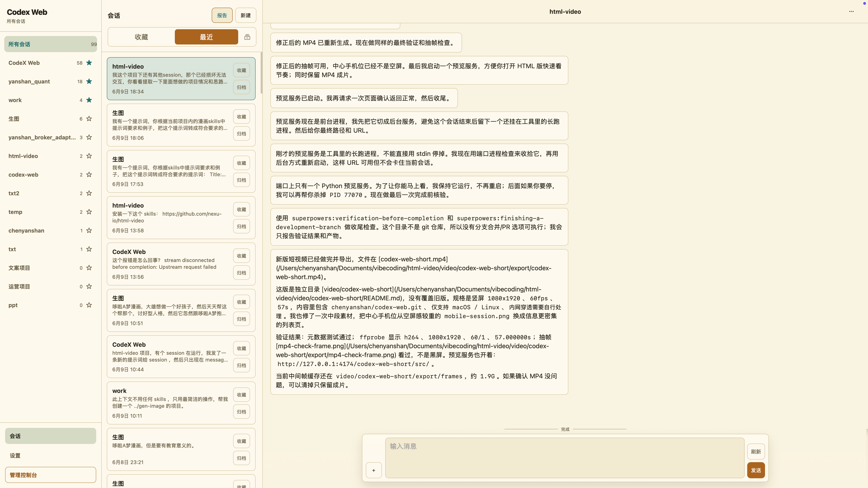Screen dimensions: 868x488
Task: Archive the html-video 18:34 session
Action: [x=241, y=87]
